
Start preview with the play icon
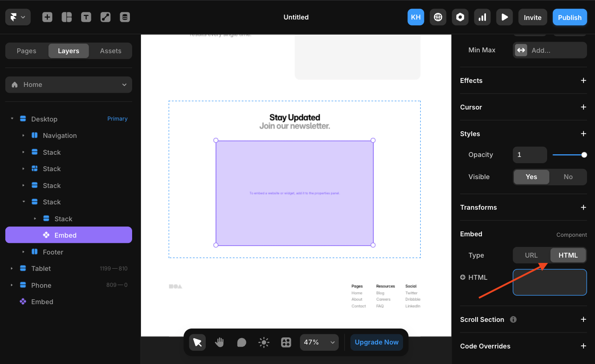coord(505,17)
